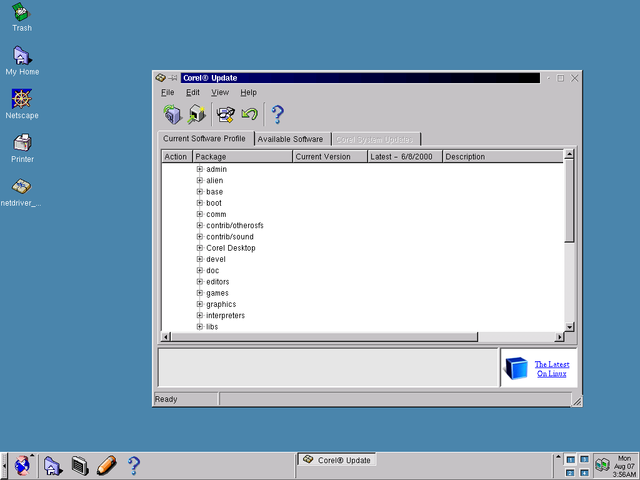
Task: Click the Ready status bar text
Action: [x=166, y=399]
